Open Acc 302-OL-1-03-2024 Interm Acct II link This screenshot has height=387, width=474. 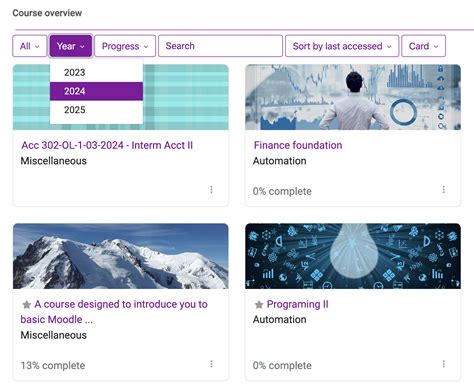pos(107,145)
